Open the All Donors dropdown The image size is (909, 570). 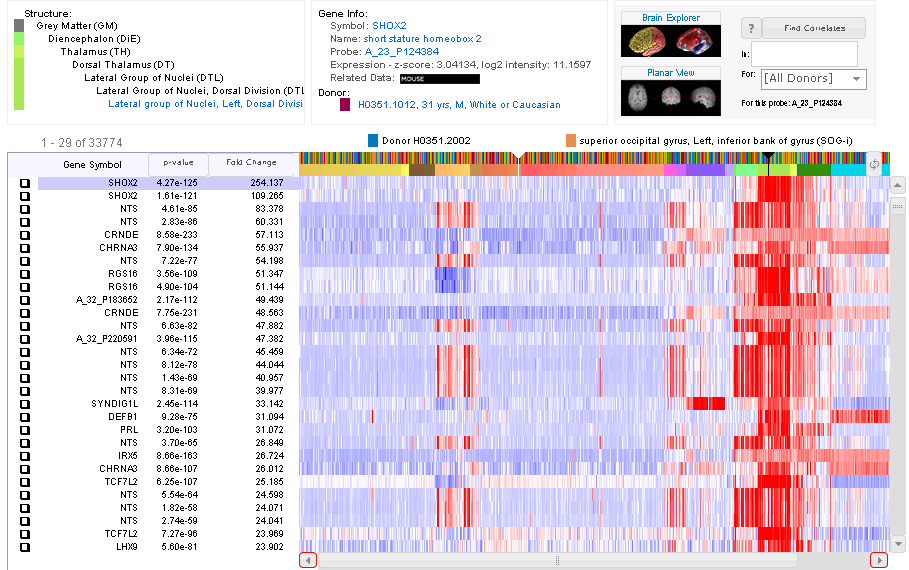(815, 79)
